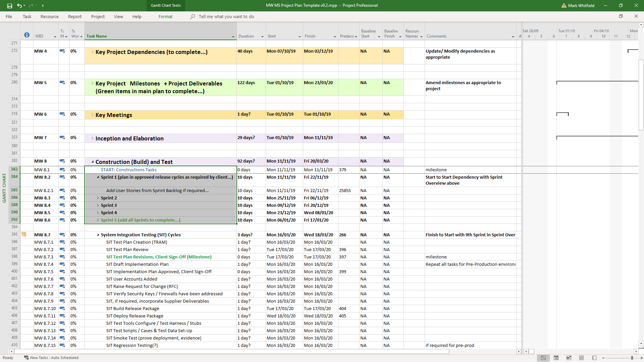Click the Finish column header
644x362 pixels.
(x=310, y=36)
